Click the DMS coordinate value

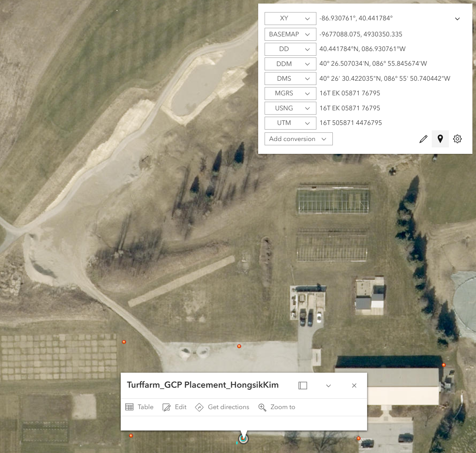point(385,79)
